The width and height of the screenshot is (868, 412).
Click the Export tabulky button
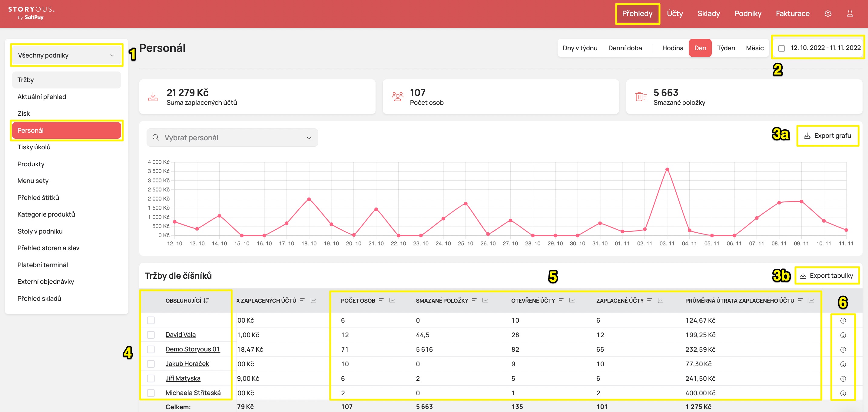827,275
